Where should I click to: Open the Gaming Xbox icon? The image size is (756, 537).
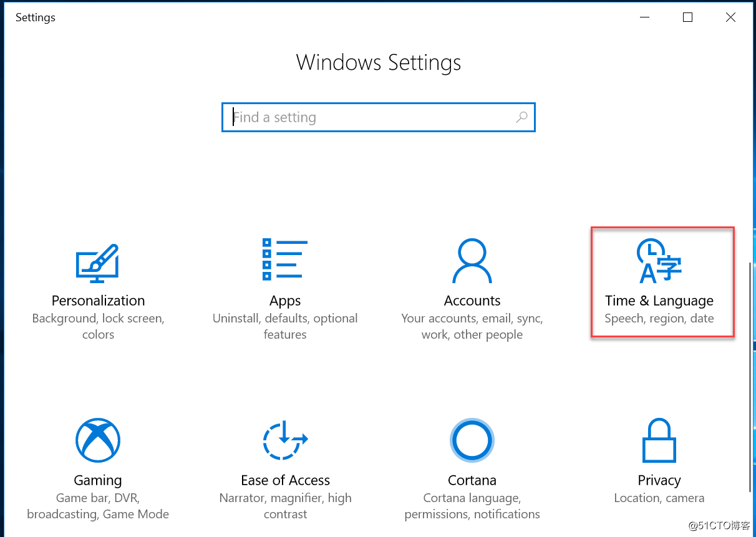point(98,440)
